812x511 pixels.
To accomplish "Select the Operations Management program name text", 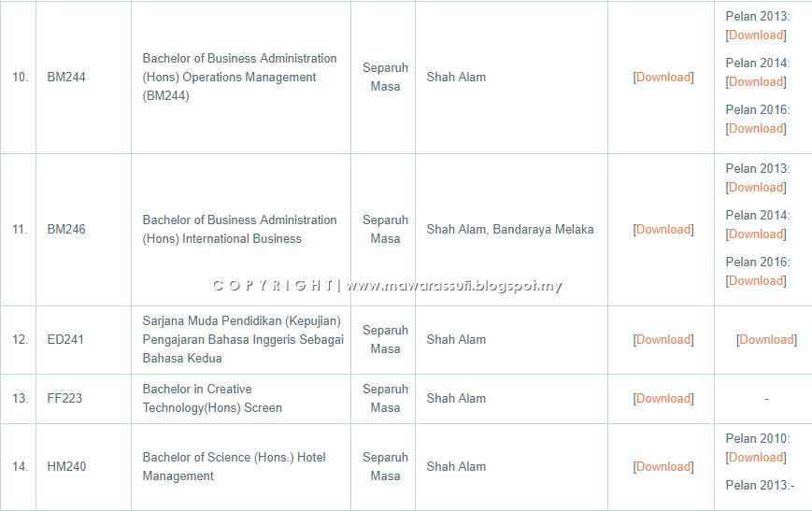I will click(240, 78).
